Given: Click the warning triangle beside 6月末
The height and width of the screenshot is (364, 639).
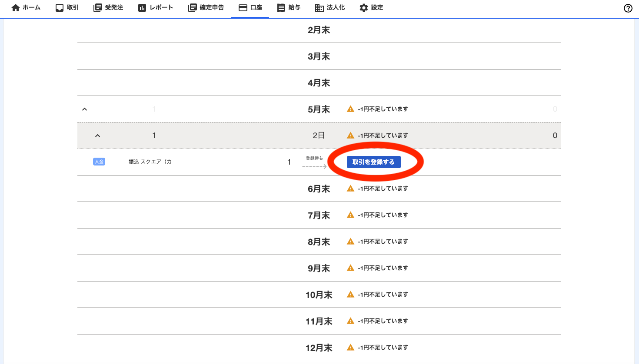Looking at the screenshot, I should click(x=350, y=188).
